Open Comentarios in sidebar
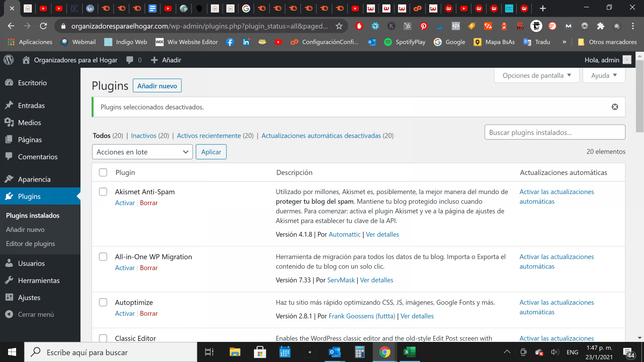This screenshot has width=644, height=362. click(x=38, y=157)
